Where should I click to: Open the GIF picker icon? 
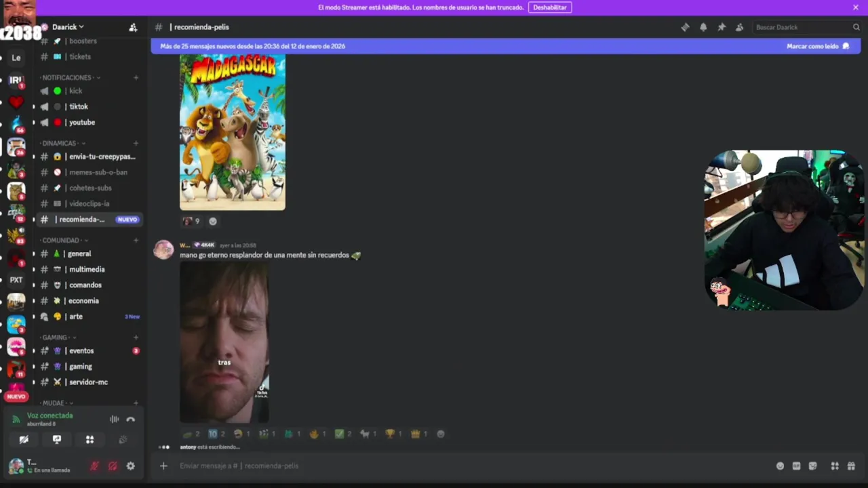click(x=796, y=466)
